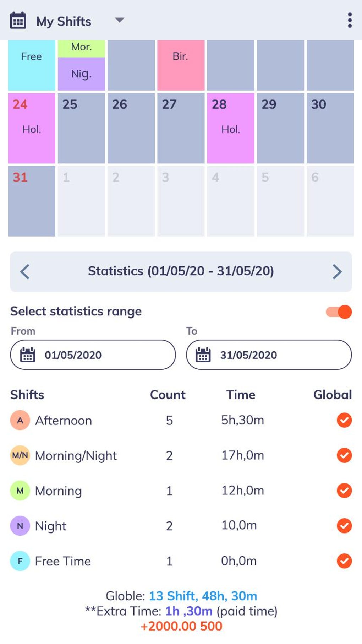Click the calendar icon beside My Shifts
The height and width of the screenshot is (644, 362).
coord(18,21)
